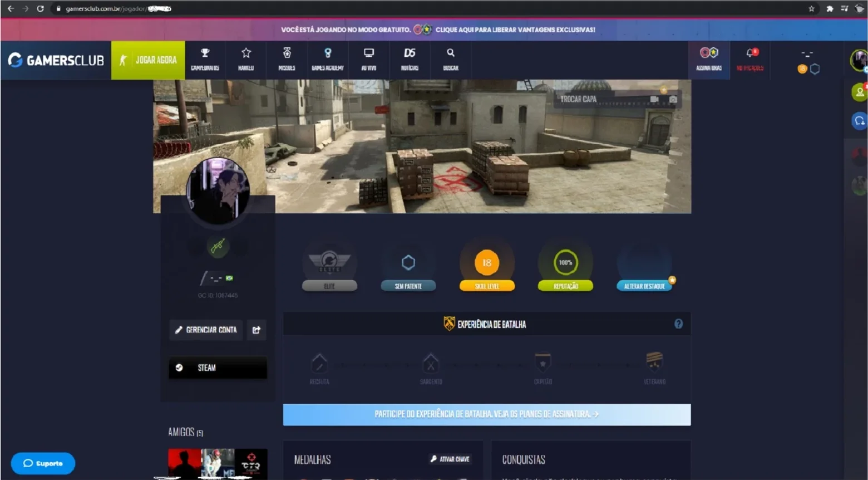
Task: Open the Campeonatos trophy menu
Action: 205,60
